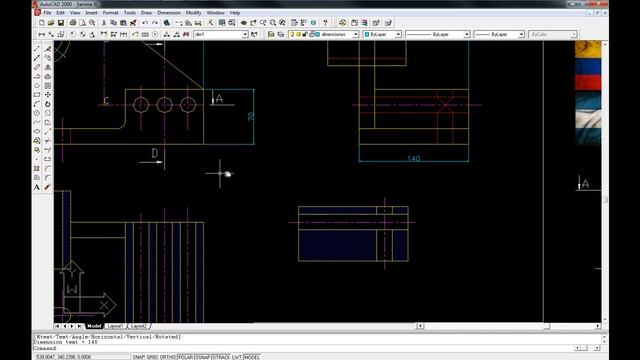The image size is (640, 360).
Task: Click the Help question mark icon
Action: (325, 23)
